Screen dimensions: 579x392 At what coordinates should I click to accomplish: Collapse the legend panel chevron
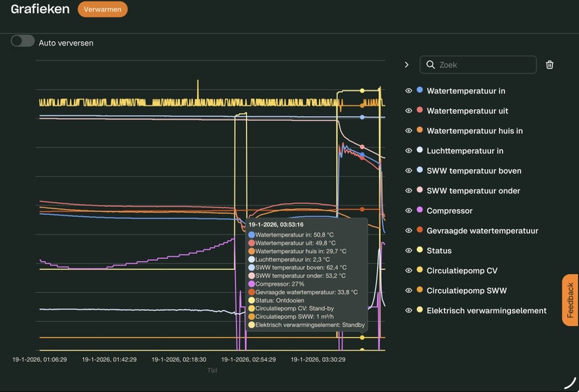(x=406, y=65)
